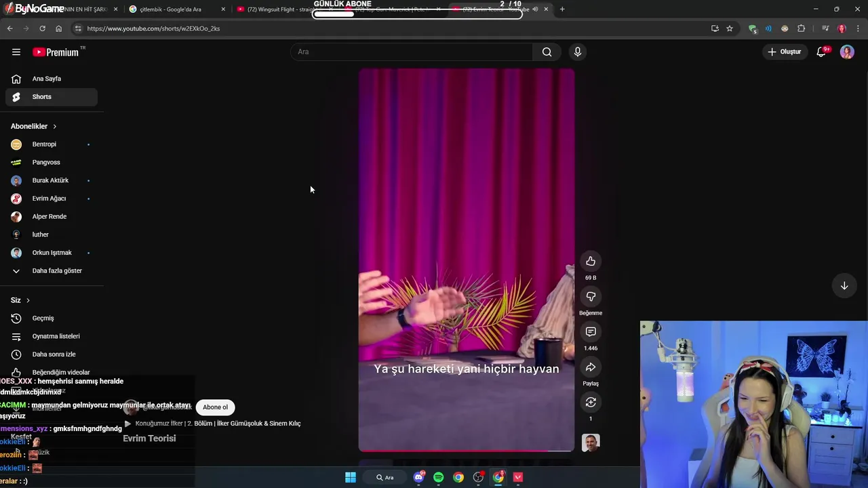Go to the next Short with down arrow
This screenshot has width=868, height=488.
844,286
